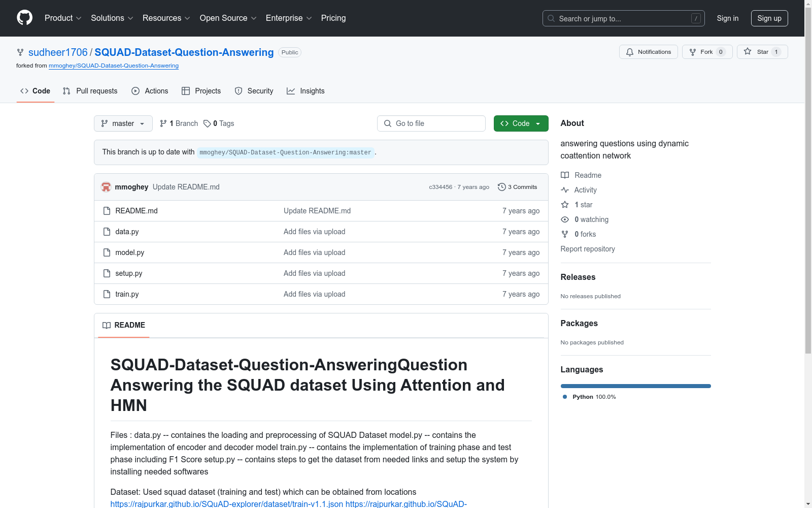The image size is (812, 508).
Task: Open the train-v1.1.json dataset link
Action: tap(227, 504)
